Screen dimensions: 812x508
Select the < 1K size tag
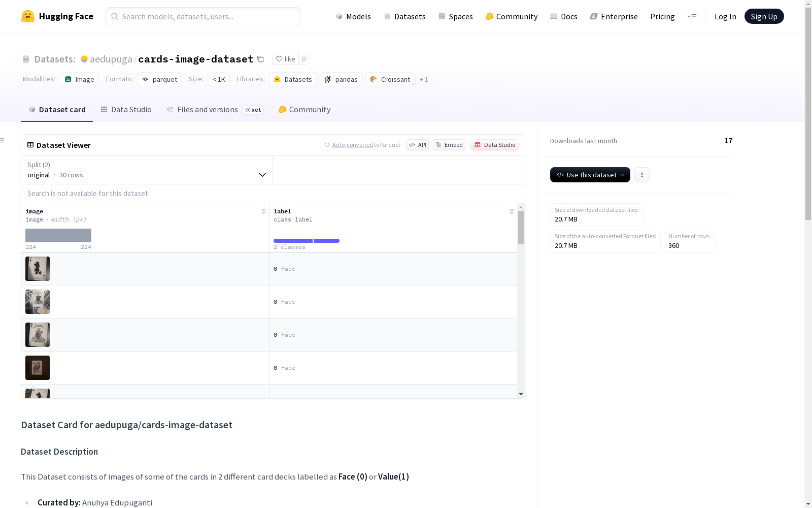click(219, 79)
